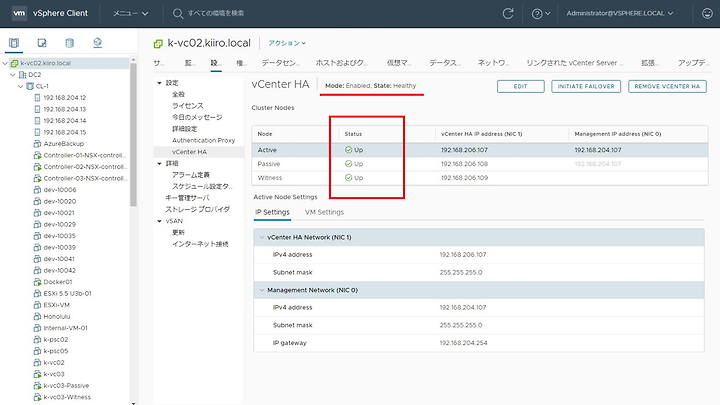
Task: Collapse the 詳細 section in settings menu
Action: click(x=159, y=163)
